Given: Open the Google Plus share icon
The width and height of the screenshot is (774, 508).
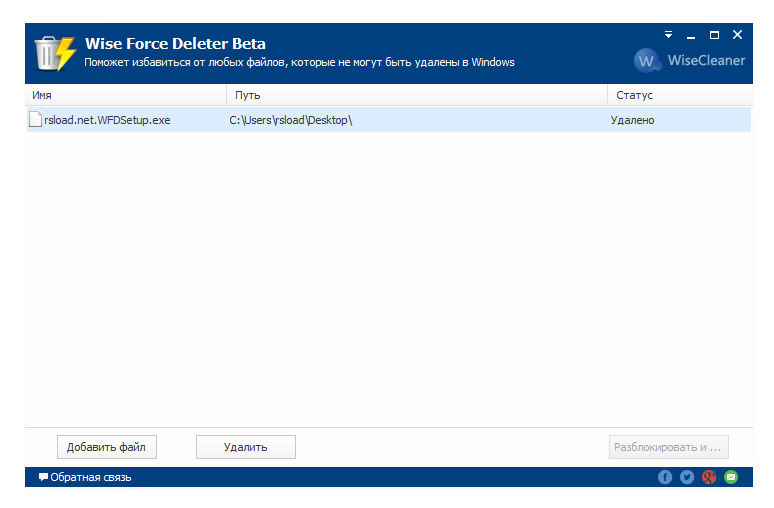Looking at the screenshot, I should click(709, 477).
